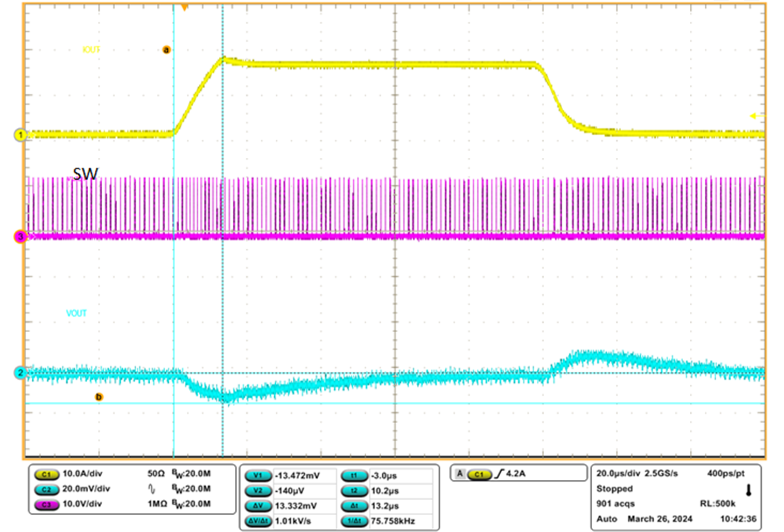Click the rising edge trigger slope icon
This screenshot has height=532, width=784.
pyautogui.click(x=499, y=474)
